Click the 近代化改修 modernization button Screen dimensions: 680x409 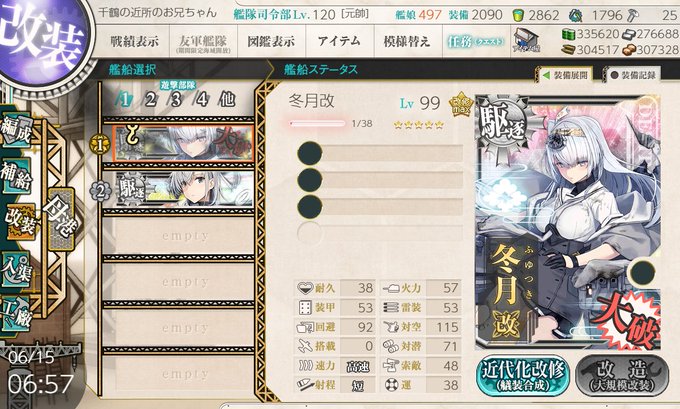(523, 375)
